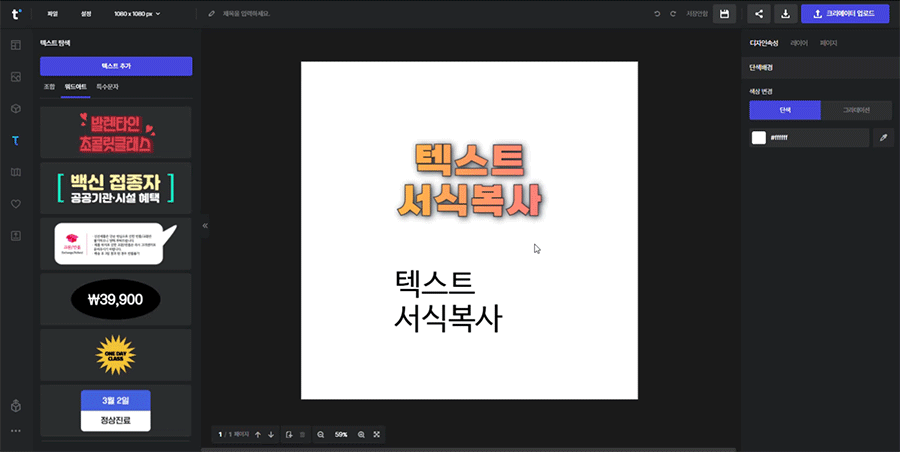Open the 특수문자 tab

(107, 88)
